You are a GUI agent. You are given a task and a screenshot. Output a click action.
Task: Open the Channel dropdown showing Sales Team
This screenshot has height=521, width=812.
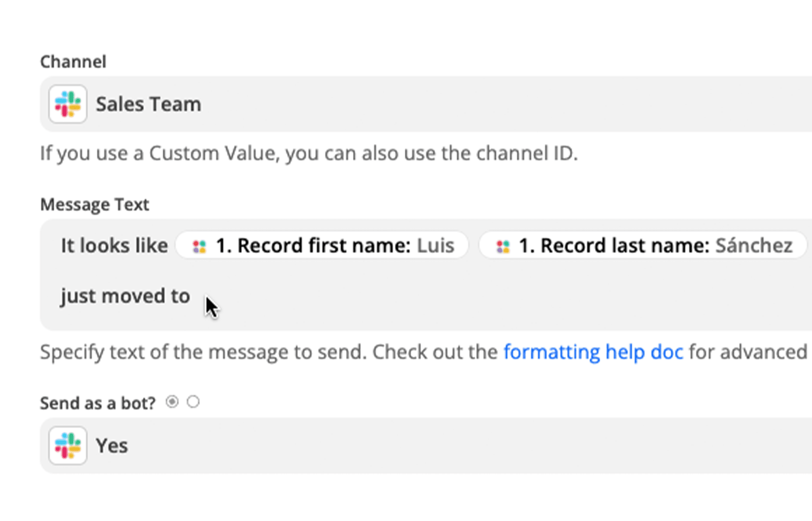[426, 104]
